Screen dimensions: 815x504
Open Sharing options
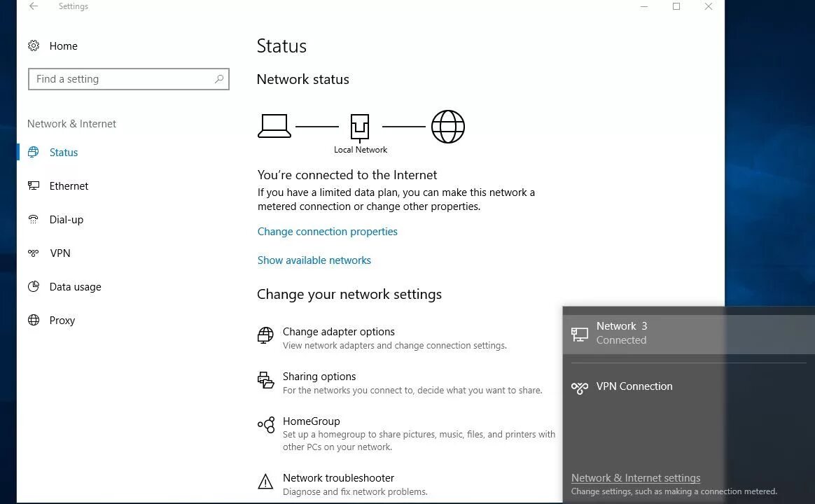pos(319,376)
